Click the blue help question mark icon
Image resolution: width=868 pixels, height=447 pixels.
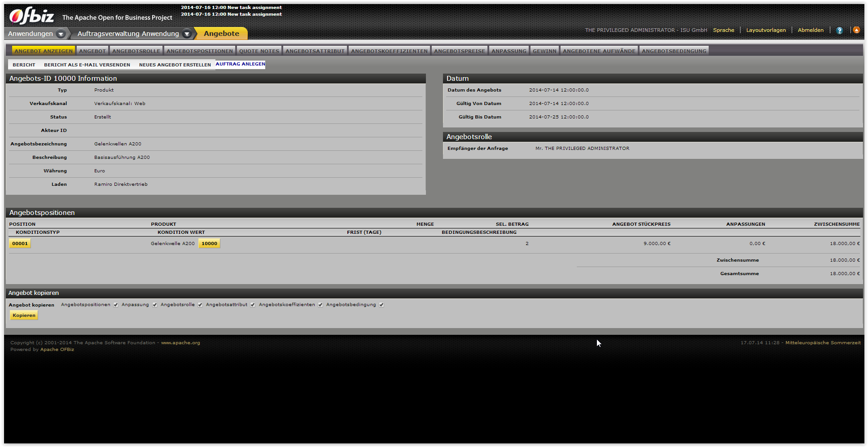(839, 31)
